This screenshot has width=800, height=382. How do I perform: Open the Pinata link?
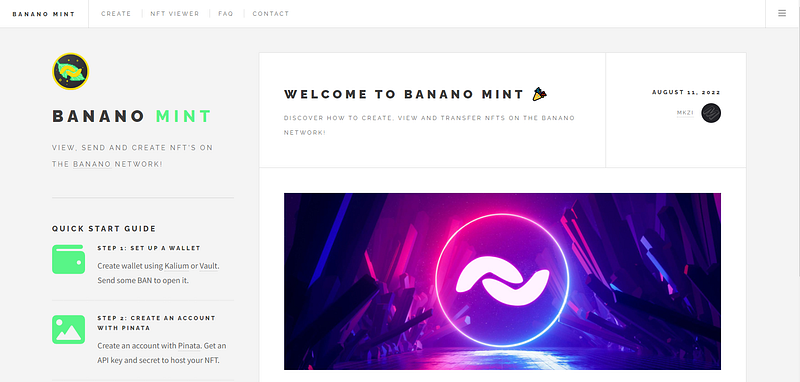(x=189, y=346)
